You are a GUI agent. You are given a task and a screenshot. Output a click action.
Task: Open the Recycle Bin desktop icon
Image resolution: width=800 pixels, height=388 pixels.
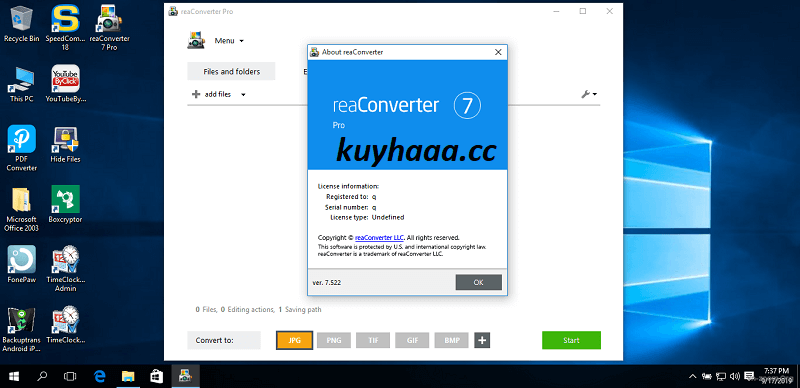point(21,24)
